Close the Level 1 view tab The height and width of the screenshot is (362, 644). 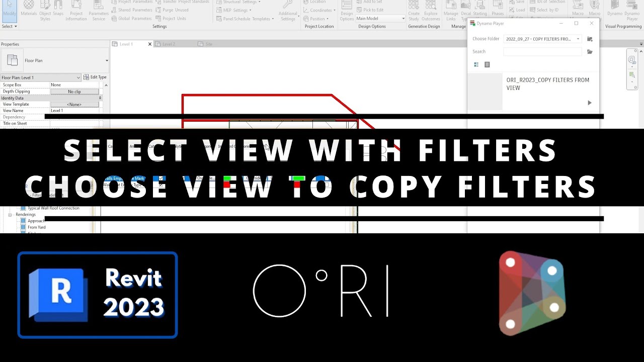(x=149, y=44)
